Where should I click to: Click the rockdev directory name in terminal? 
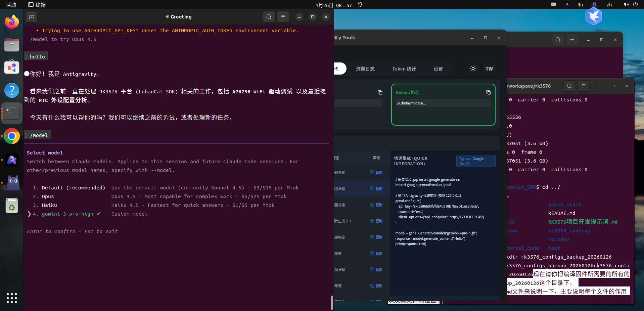point(559,239)
